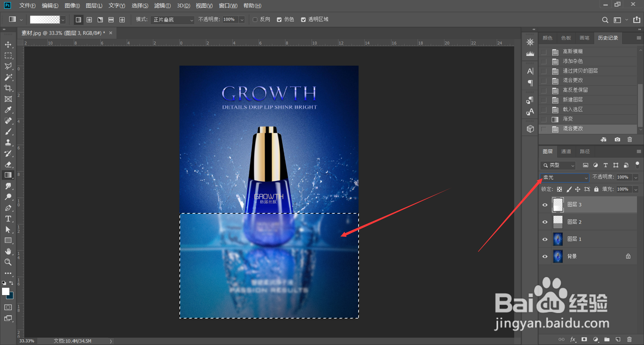Switch to the 通道 tab
This screenshot has height=345, width=644.
566,151
